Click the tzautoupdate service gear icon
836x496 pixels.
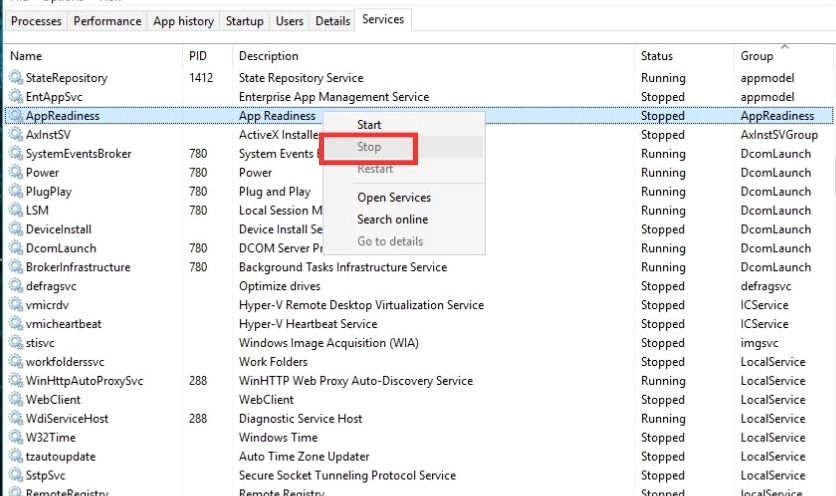click(x=16, y=456)
